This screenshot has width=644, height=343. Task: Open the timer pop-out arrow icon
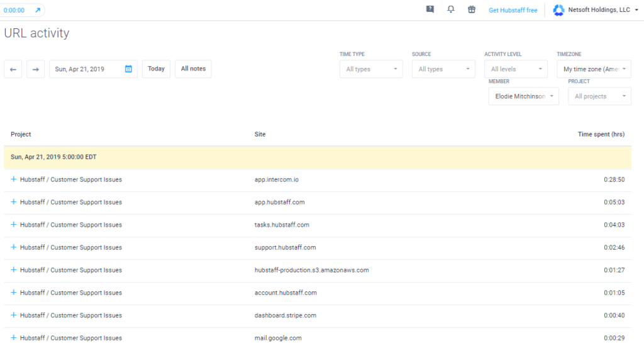[x=38, y=10]
